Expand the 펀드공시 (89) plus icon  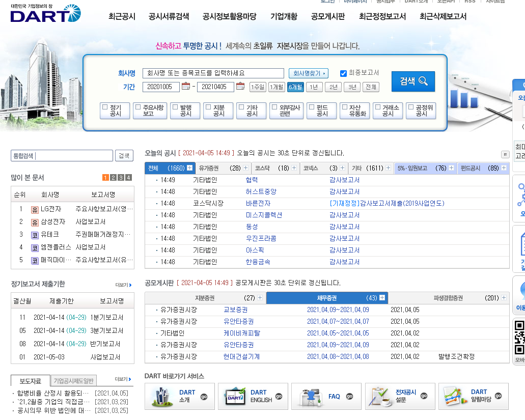(x=504, y=167)
